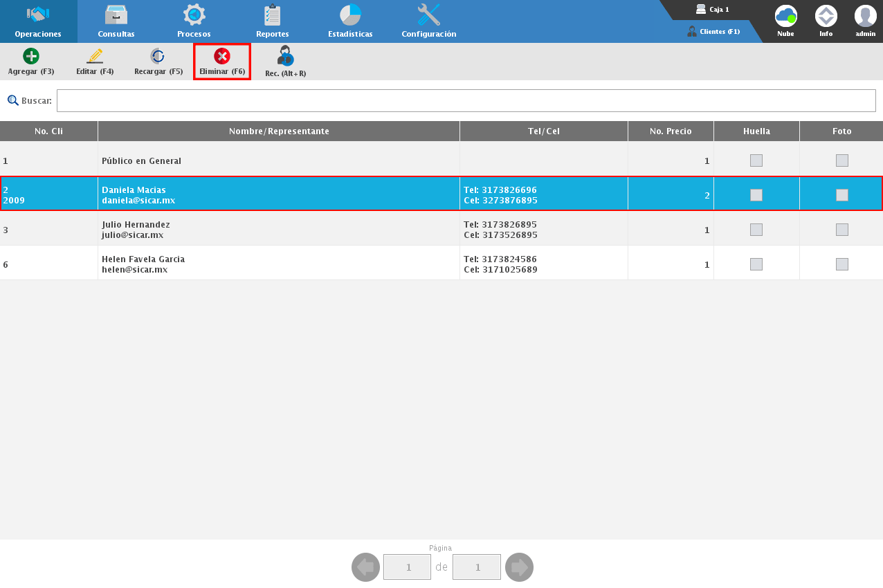
Task: Toggle Foto checkbox for Julio Hernandez
Action: coord(841,230)
